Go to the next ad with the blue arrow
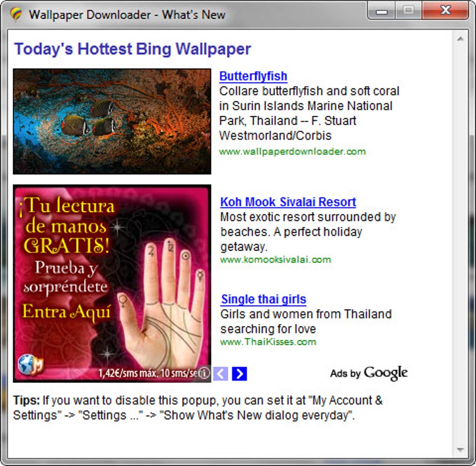Image resolution: width=476 pixels, height=466 pixels. [x=239, y=374]
